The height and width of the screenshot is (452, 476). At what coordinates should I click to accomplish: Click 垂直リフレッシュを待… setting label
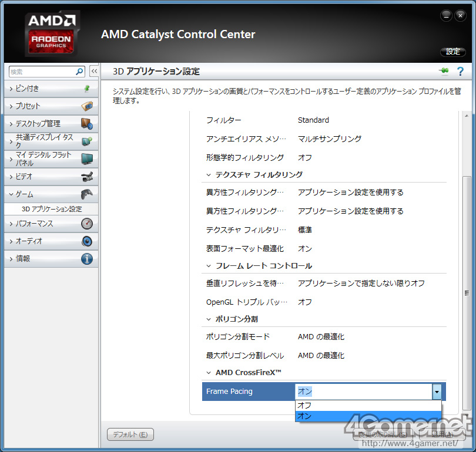[x=244, y=283]
